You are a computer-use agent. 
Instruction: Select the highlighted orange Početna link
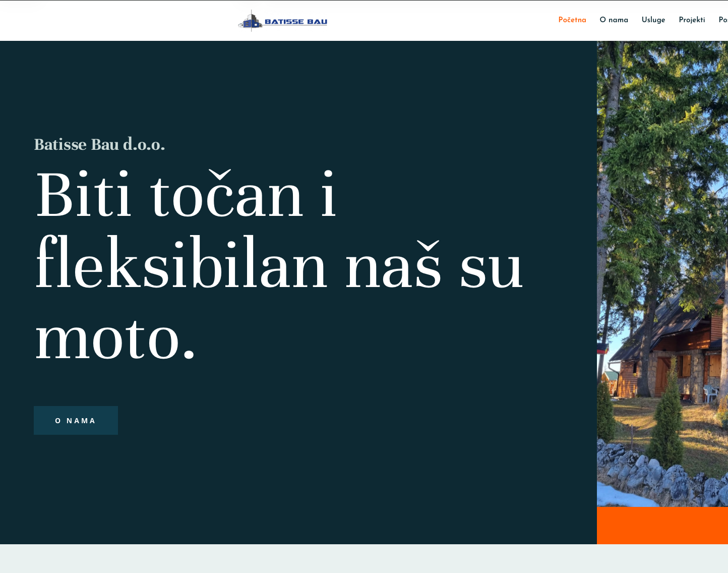(572, 20)
